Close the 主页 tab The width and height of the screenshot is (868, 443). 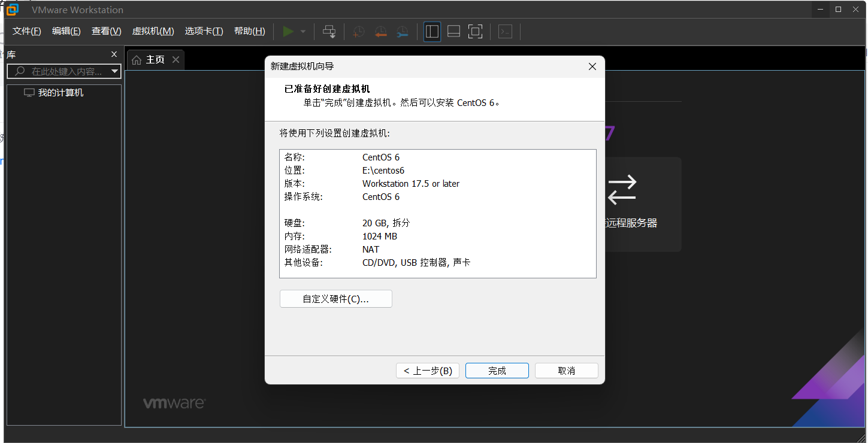(176, 59)
